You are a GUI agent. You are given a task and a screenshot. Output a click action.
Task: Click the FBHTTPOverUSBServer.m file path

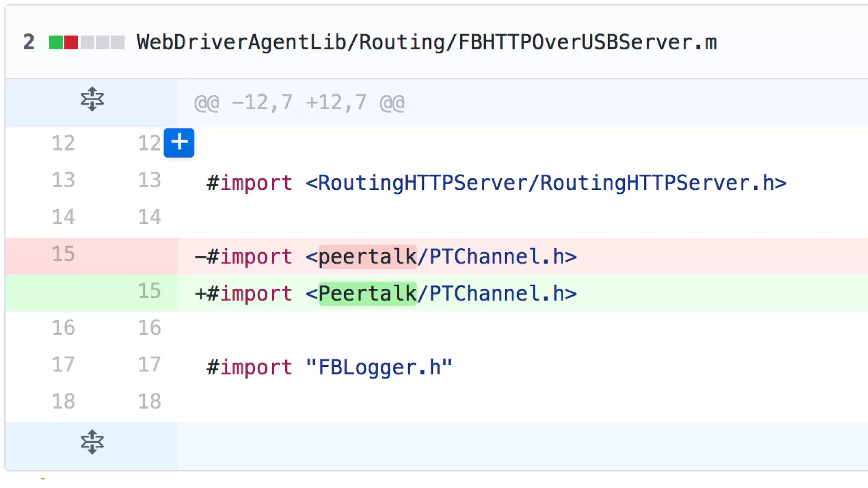coord(426,42)
